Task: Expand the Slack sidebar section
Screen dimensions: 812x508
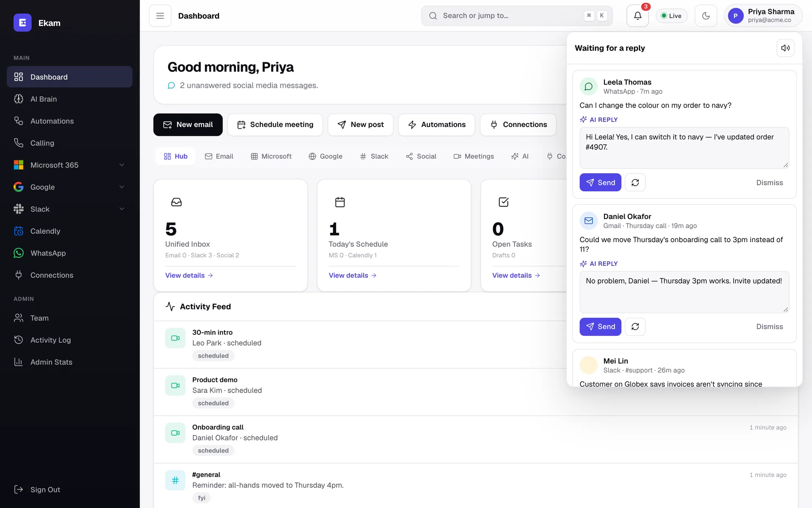Action: tap(69, 209)
